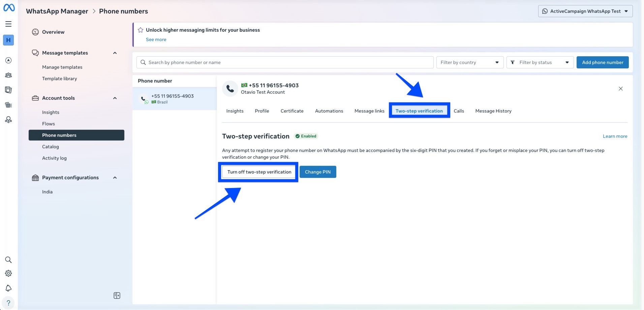Select Phone numbers in the sidebar
644x310 pixels.
76,135
